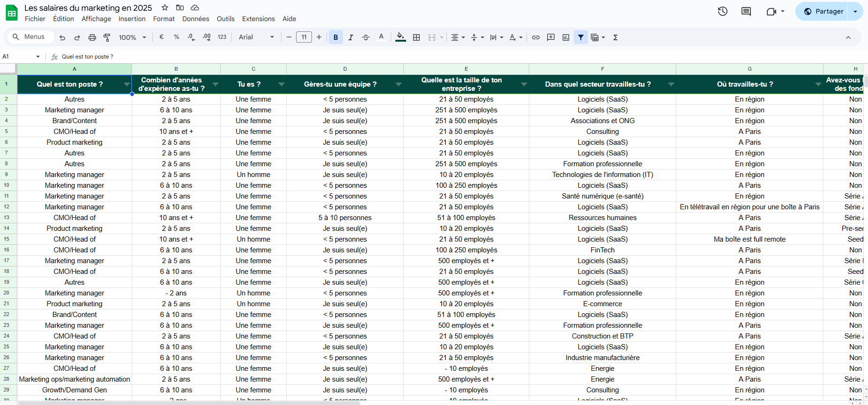This screenshot has height=405, width=868.
Task: Decrease font size with minus button
Action: 289,37
